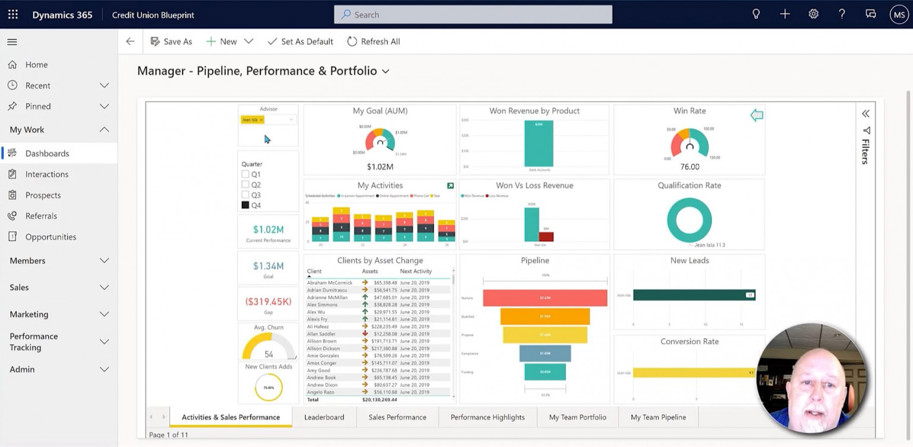Click the Save As disk icon
Screen dimensions: 913x447
click(x=155, y=42)
